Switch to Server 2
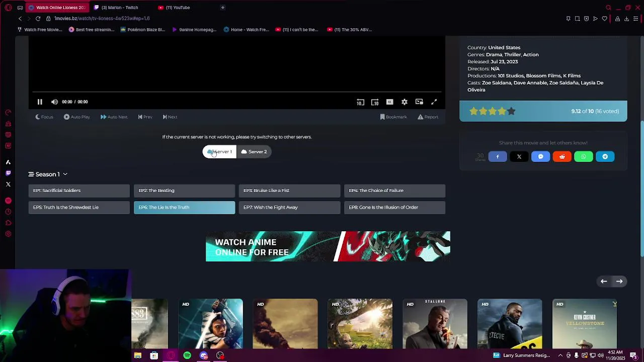 (x=254, y=152)
